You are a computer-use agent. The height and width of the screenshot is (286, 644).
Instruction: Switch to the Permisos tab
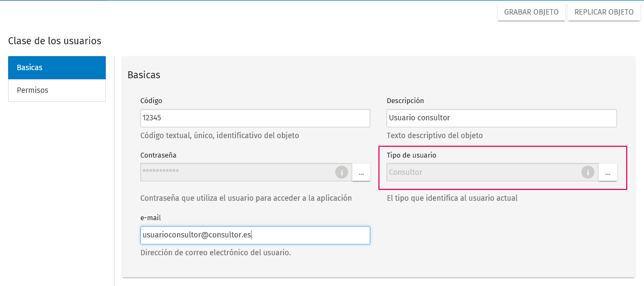[57, 90]
